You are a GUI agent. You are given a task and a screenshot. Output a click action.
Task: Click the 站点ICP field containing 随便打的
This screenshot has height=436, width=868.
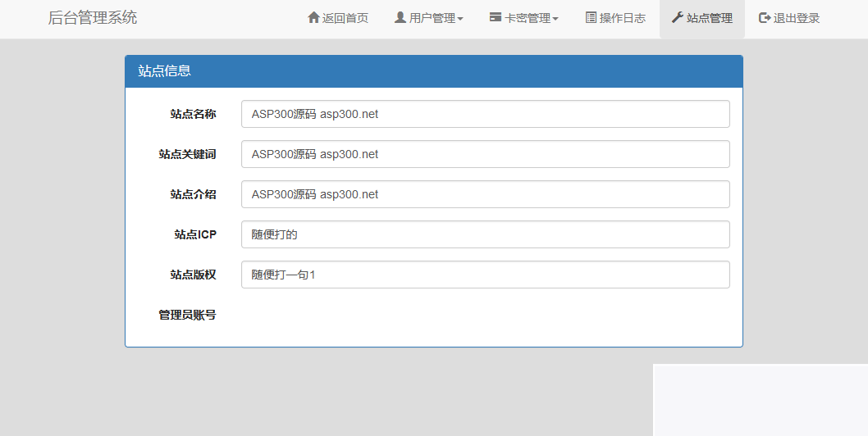click(485, 234)
